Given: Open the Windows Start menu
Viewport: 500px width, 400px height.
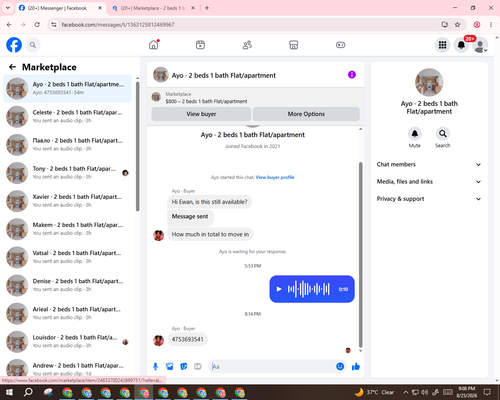Looking at the screenshot, I should [9, 392].
